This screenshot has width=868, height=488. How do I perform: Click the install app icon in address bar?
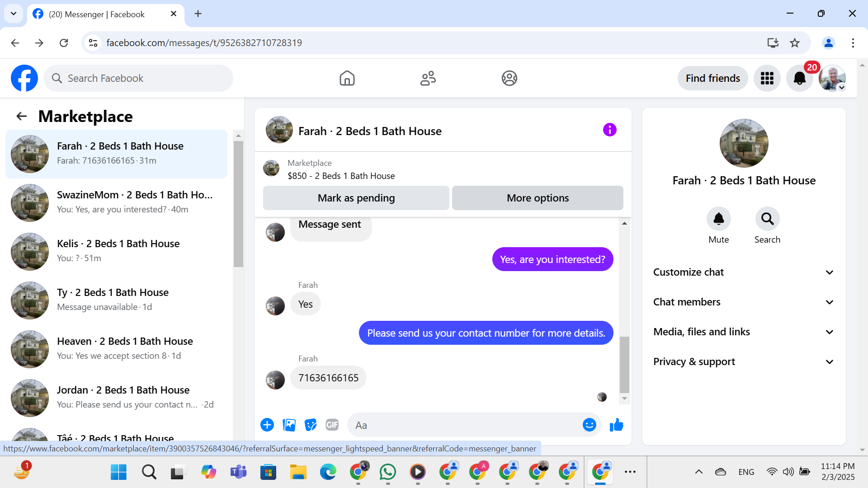point(773,43)
